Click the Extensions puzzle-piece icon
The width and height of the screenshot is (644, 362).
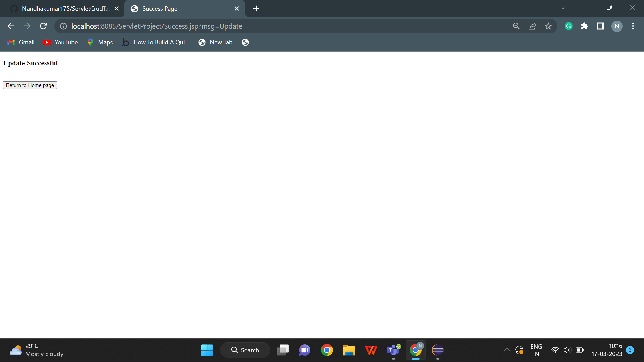pyautogui.click(x=585, y=26)
